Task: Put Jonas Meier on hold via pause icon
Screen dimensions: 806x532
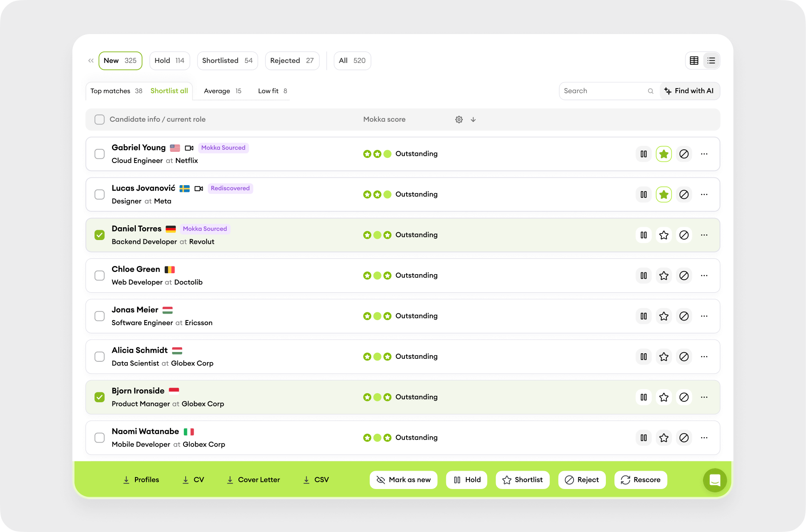Action: (x=643, y=316)
